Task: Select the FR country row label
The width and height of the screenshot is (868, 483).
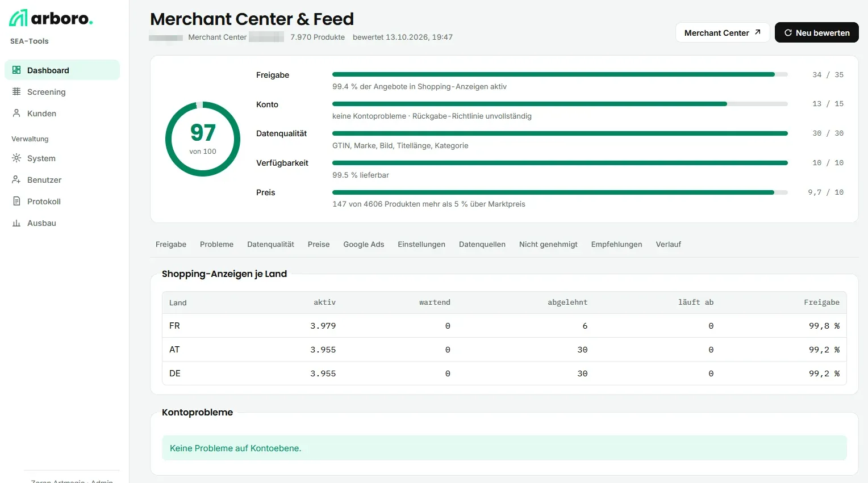Action: coord(174,326)
